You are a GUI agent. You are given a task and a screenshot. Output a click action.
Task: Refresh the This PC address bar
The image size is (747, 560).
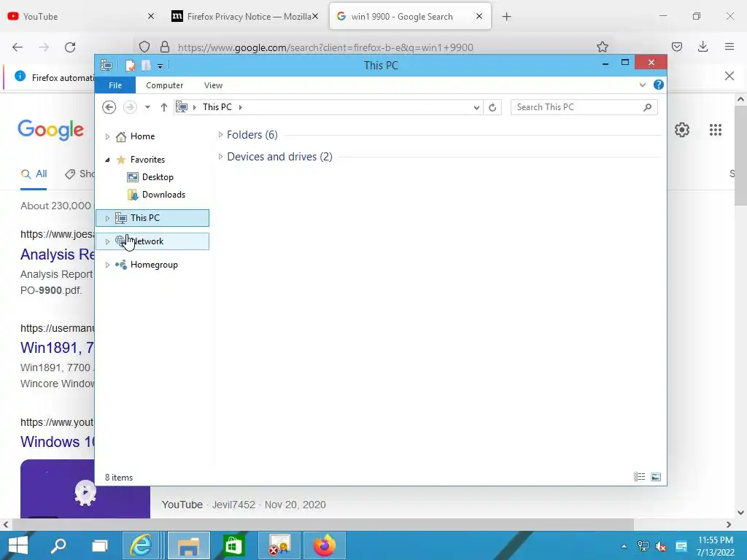tap(492, 107)
